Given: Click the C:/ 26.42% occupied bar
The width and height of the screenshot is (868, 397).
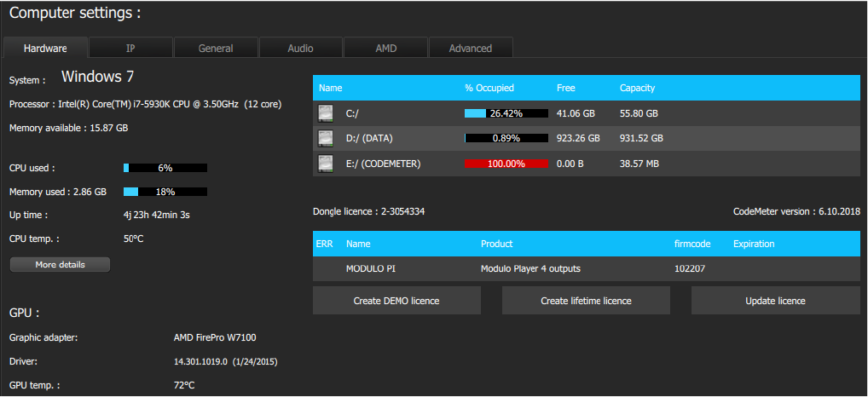Looking at the screenshot, I should click(x=506, y=113).
